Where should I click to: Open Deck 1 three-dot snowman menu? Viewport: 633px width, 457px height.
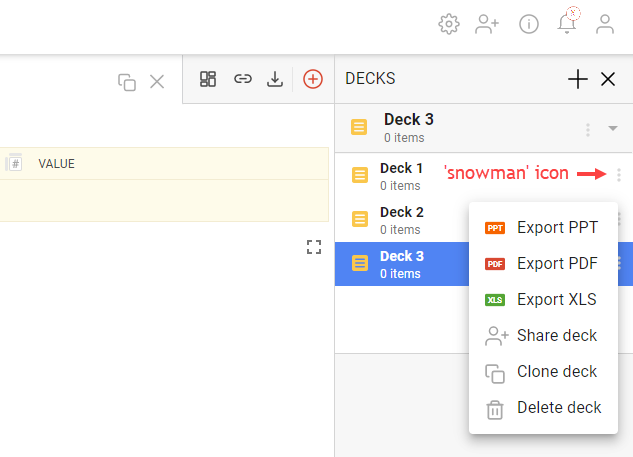coord(619,175)
